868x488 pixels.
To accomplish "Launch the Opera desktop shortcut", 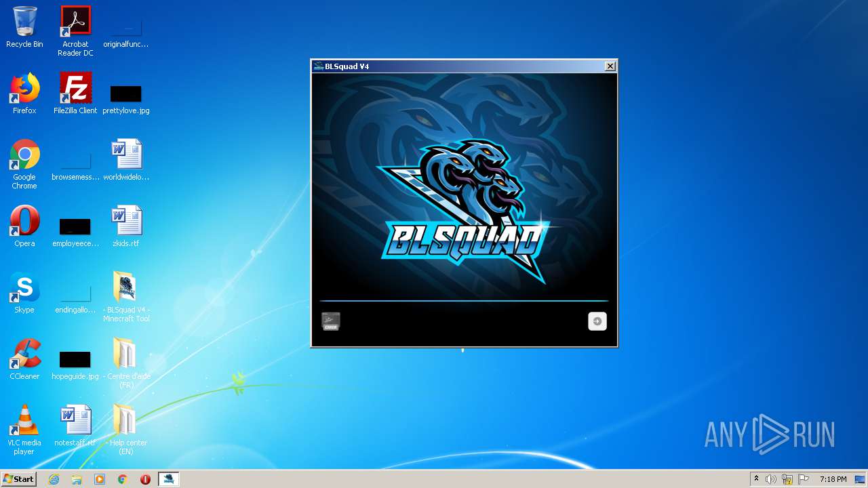I will coord(24,226).
